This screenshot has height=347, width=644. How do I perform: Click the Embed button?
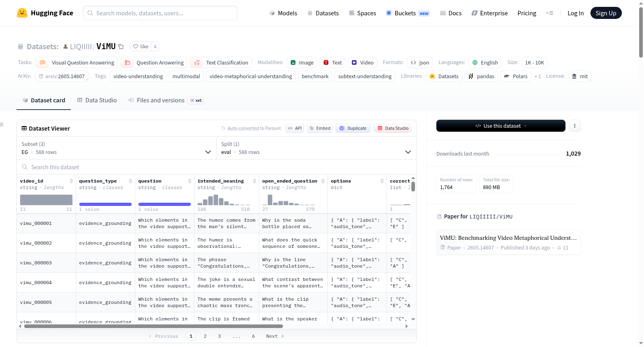click(320, 128)
